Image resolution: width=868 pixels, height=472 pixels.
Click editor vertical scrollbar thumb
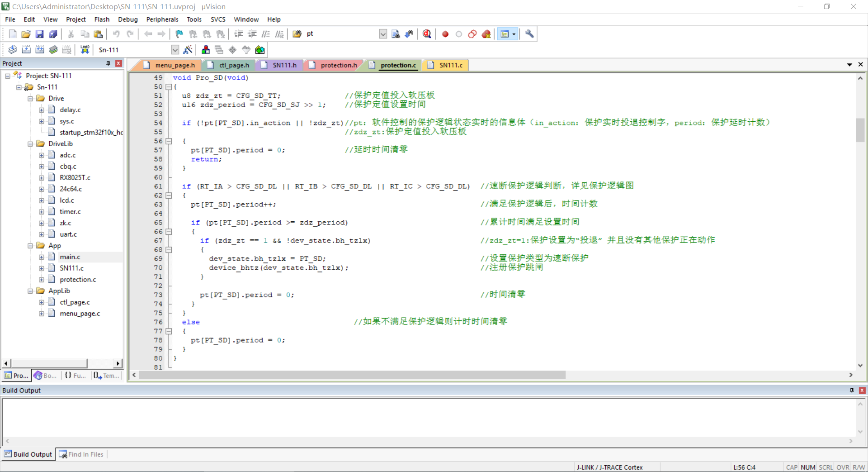[860, 130]
